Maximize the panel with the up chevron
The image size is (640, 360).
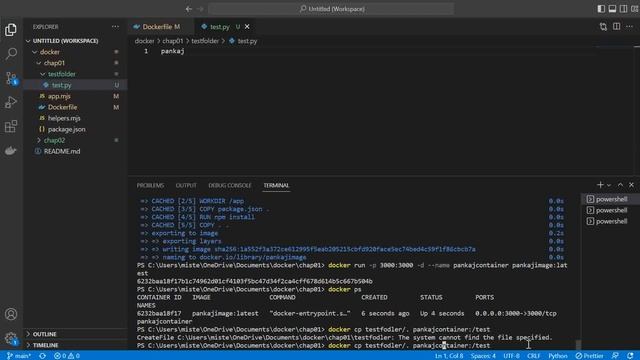tap(620, 185)
